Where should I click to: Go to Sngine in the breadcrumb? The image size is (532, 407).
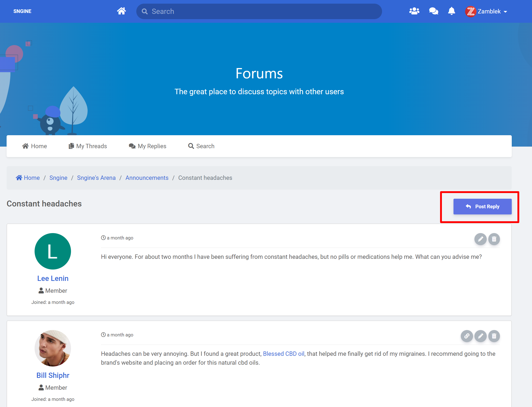(58, 178)
